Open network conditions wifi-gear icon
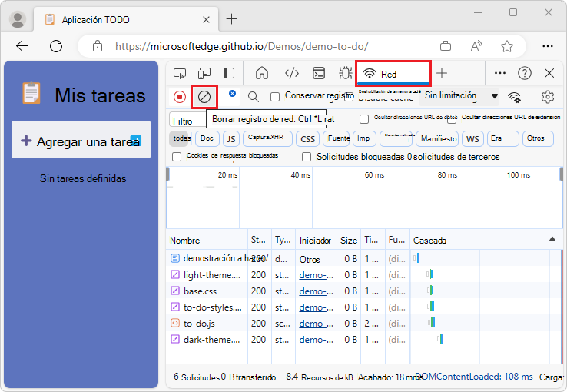Image resolution: width=567 pixels, height=392 pixels. [x=514, y=97]
